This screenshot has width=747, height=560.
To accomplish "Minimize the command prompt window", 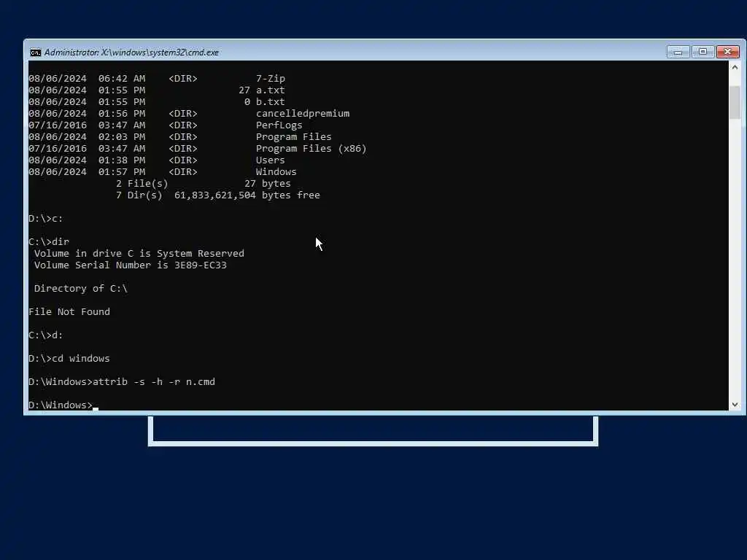I will tap(678, 52).
